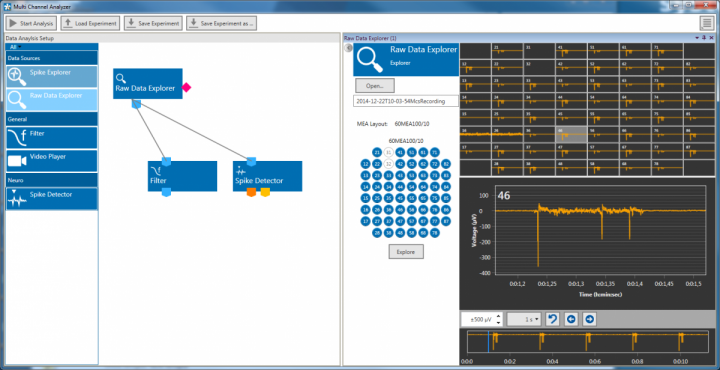The width and height of the screenshot is (720, 370).
Task: Click the yellow output port of Spike Detector
Action: [x=265, y=192]
